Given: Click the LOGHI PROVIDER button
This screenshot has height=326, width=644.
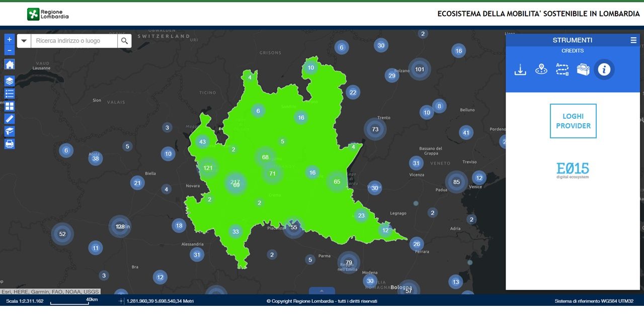Looking at the screenshot, I should tap(573, 121).
